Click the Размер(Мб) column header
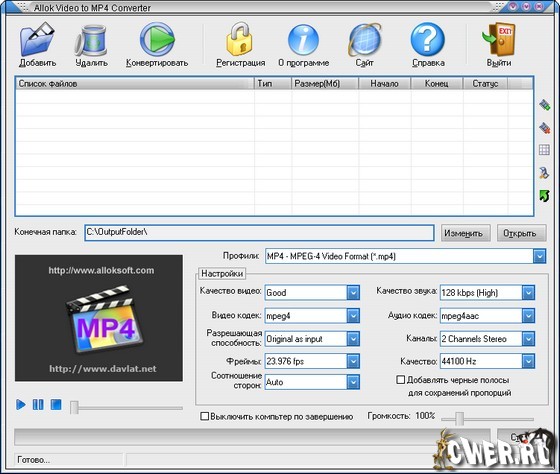The width and height of the screenshot is (560, 474). click(325, 84)
